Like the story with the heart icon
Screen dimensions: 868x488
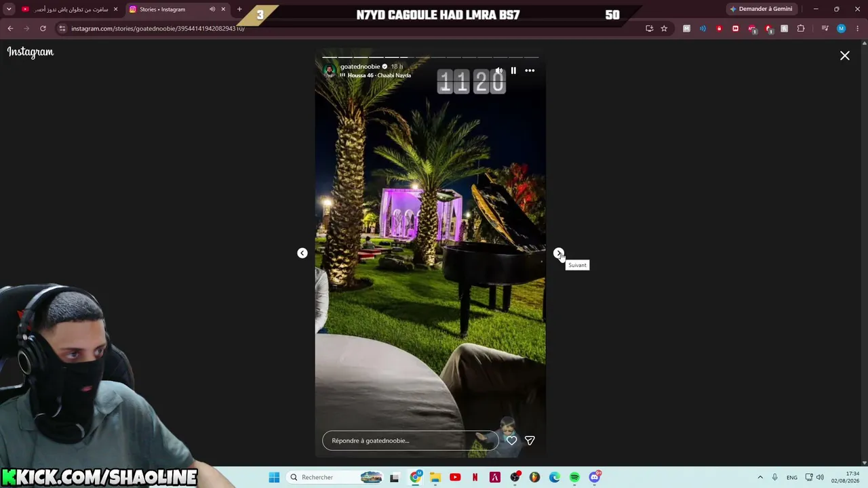511,441
